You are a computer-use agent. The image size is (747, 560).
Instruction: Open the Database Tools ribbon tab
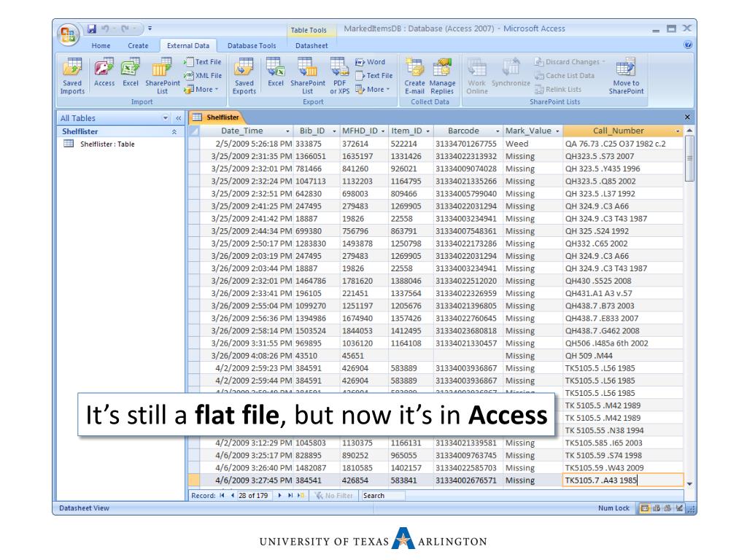(252, 46)
